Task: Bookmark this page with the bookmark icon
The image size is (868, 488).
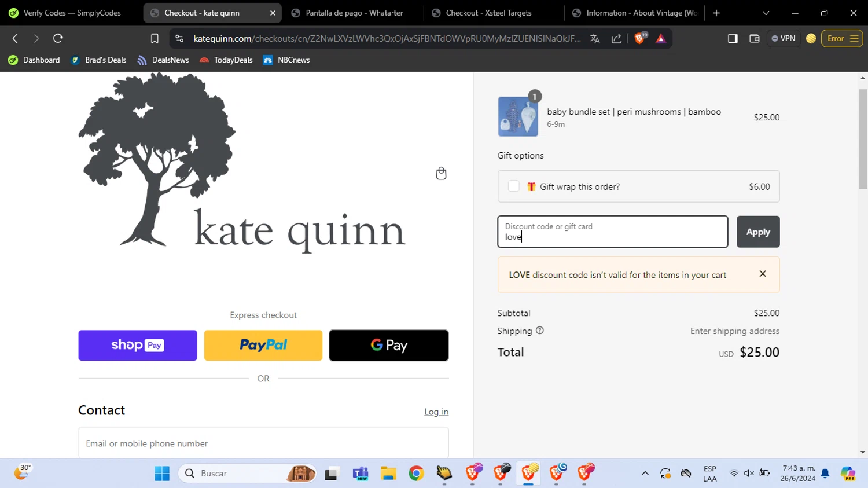Action: [x=155, y=39]
